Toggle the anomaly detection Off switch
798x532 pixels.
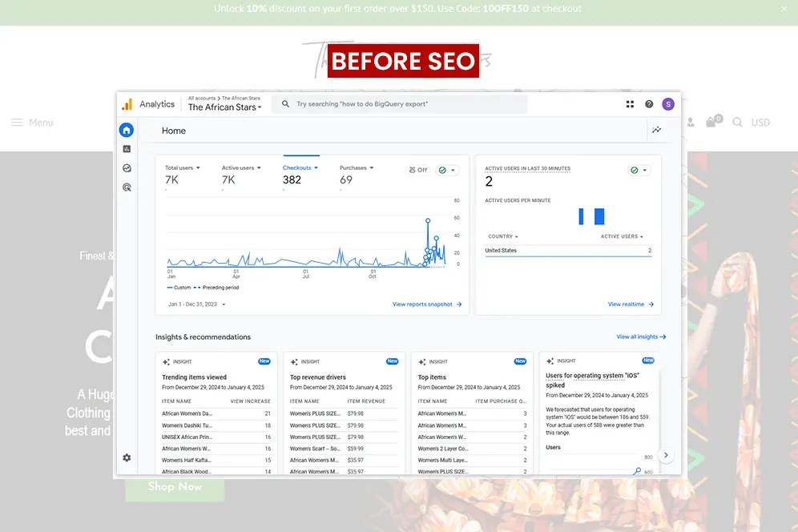[x=418, y=170]
